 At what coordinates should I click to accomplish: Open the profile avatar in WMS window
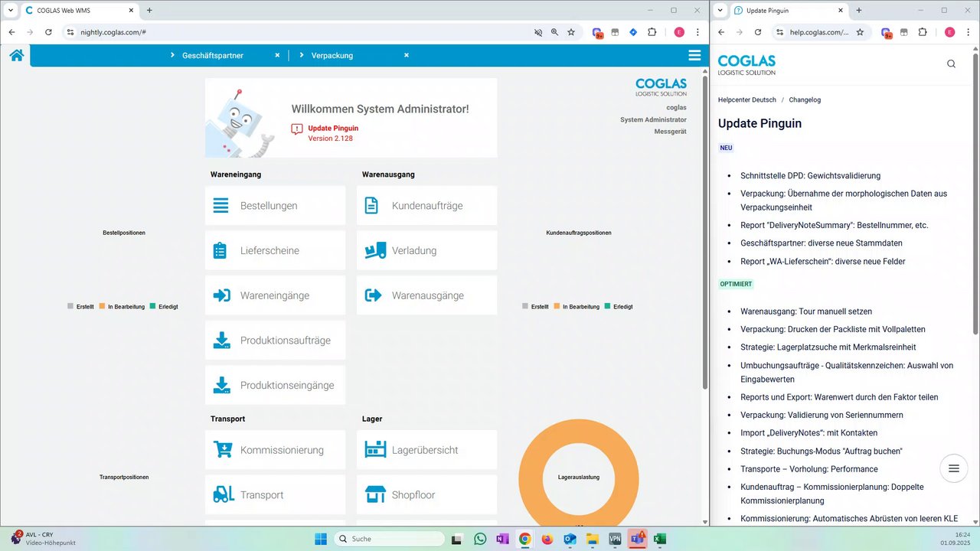679,32
